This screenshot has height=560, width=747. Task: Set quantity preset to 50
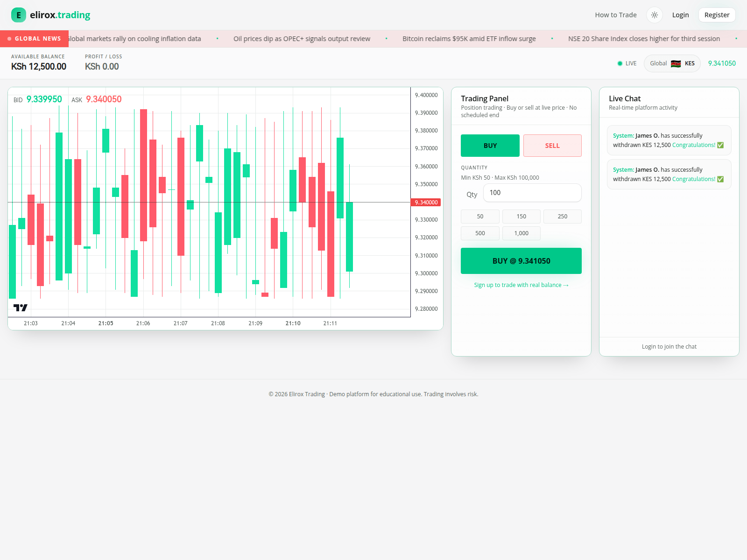[480, 217]
